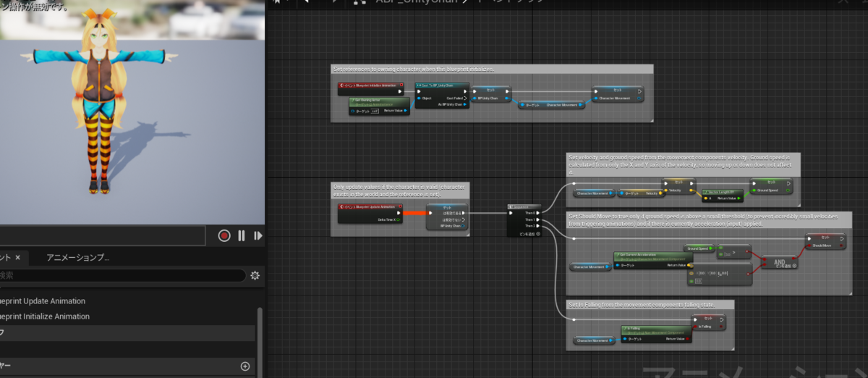Click the greater-than threshold value field

coord(728,254)
